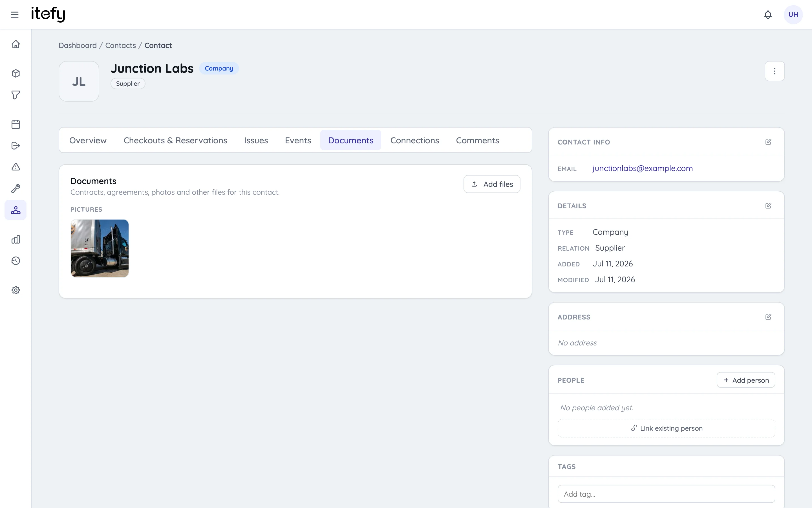Switch to the Issues tab
812x508 pixels.
tap(256, 140)
